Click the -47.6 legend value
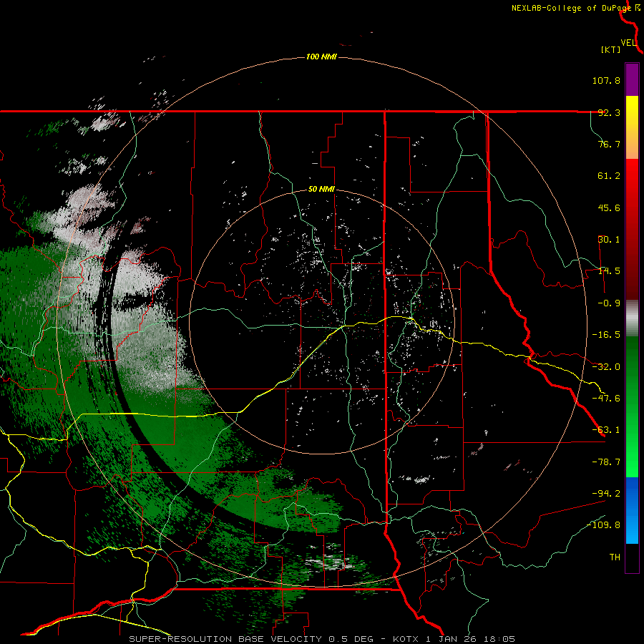Screen dimensions: 644x644 coord(606,399)
